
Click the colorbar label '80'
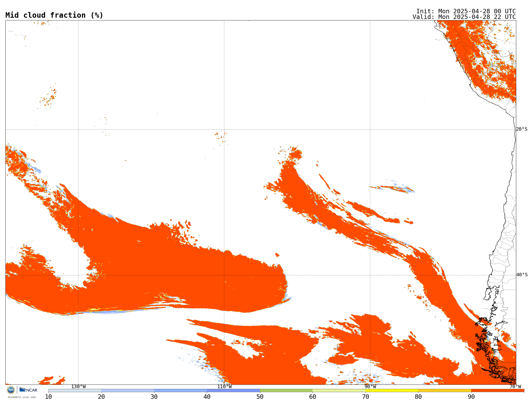(x=418, y=397)
